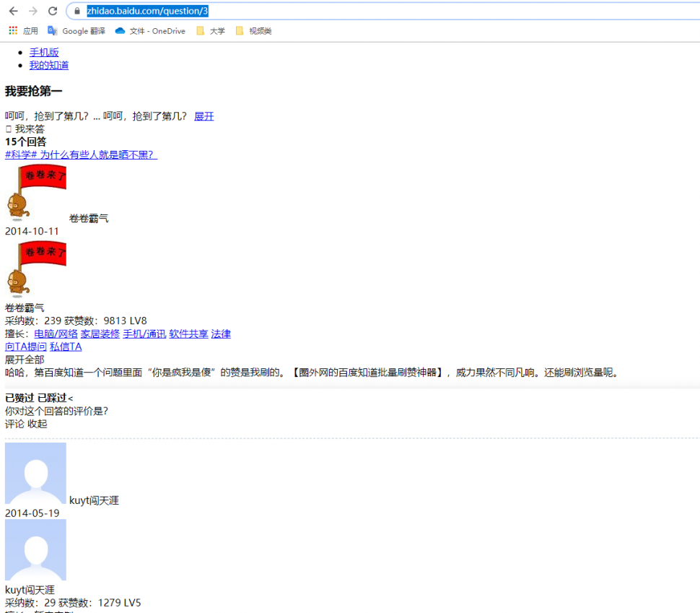Viewport: 700px width, 613px height.
Task: Click the browser back arrow
Action: (13, 11)
